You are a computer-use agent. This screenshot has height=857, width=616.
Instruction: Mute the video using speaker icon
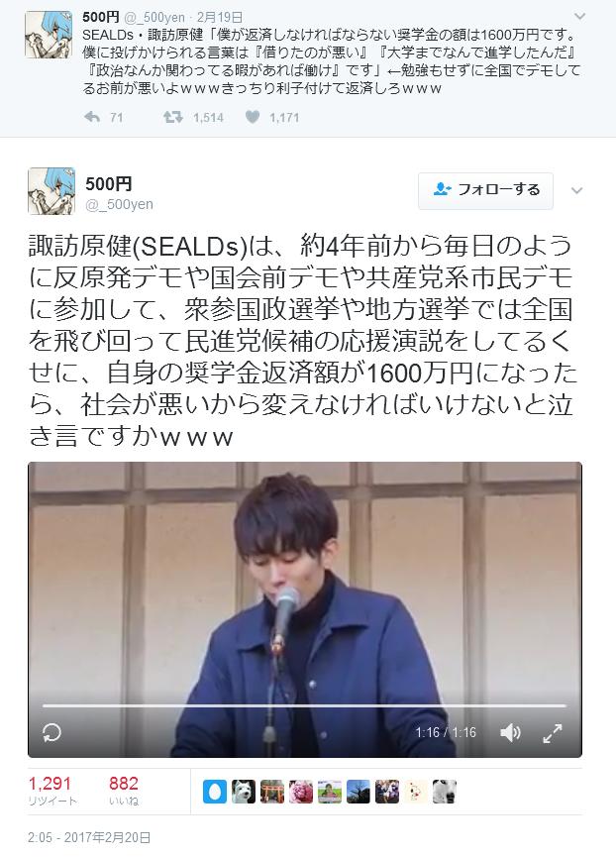[x=510, y=732]
